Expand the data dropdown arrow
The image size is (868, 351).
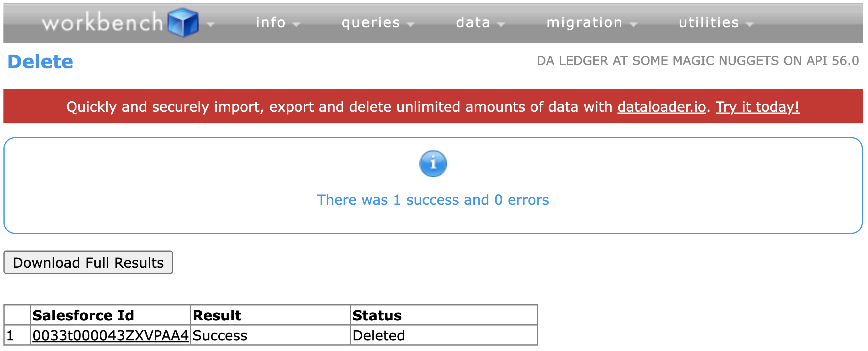tap(501, 24)
